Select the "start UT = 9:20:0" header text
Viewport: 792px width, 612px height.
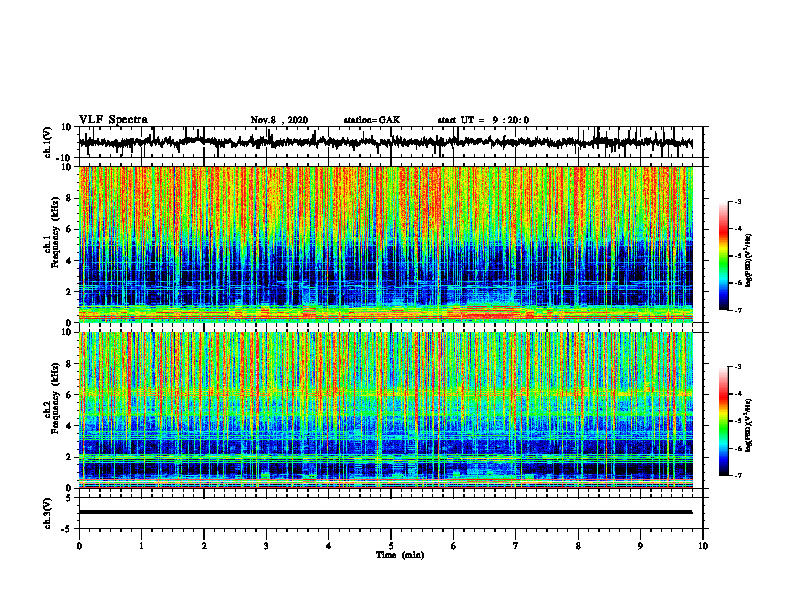point(483,120)
